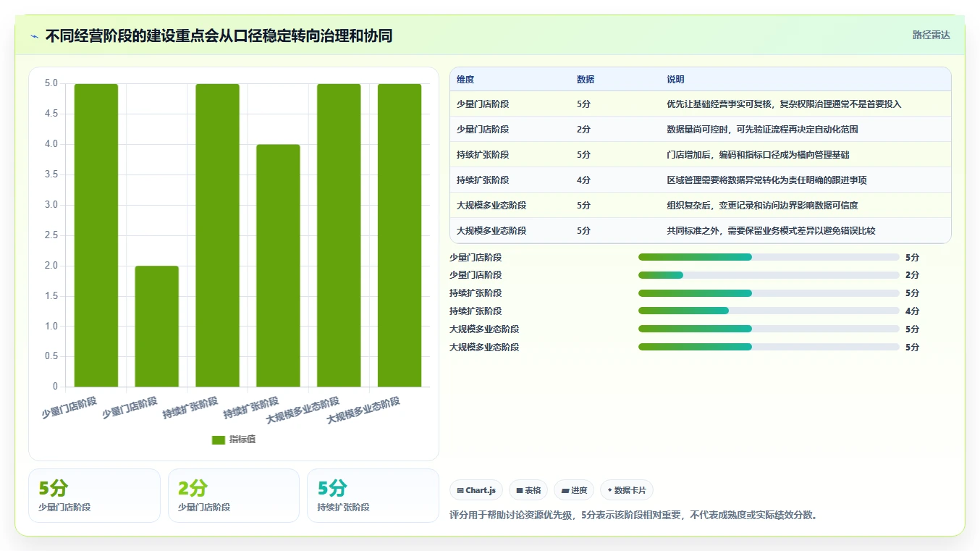Click the 5.0 bar for 持续扩张阶段
This screenshot has width=980, height=551.
[218, 235]
